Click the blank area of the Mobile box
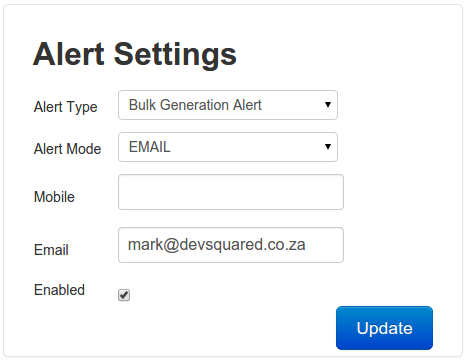Screen dimensions: 468x363 click(x=231, y=192)
